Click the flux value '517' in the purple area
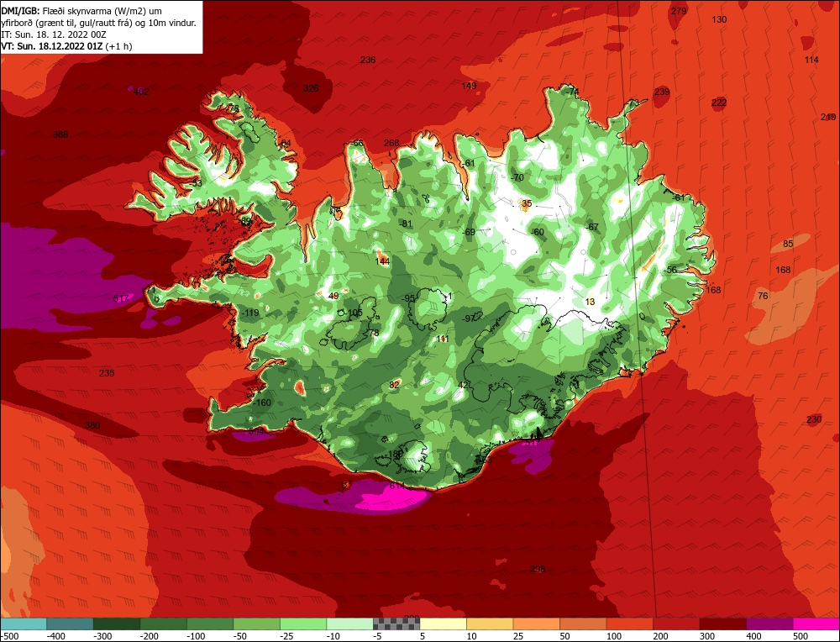This screenshot has width=840, height=642. pyautogui.click(x=122, y=298)
